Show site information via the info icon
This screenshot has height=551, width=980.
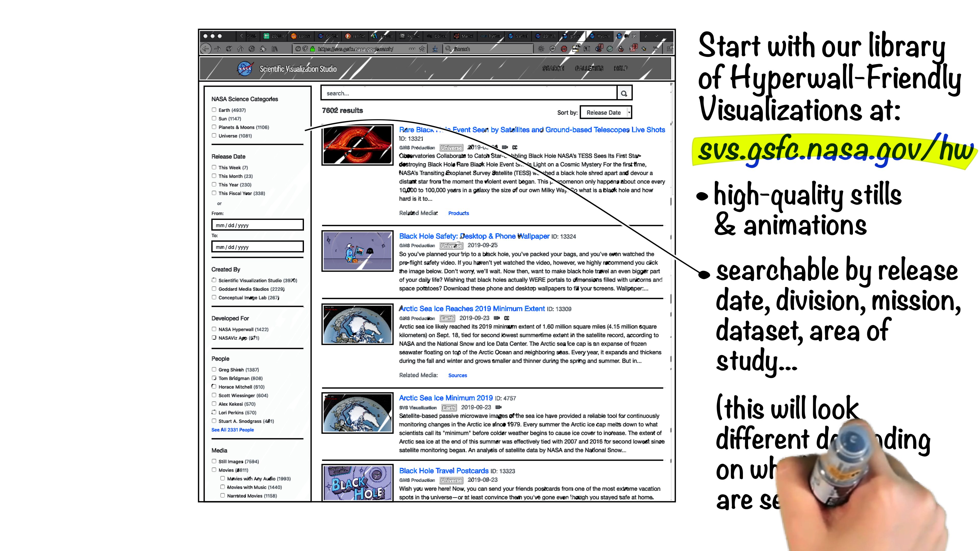pos(298,49)
